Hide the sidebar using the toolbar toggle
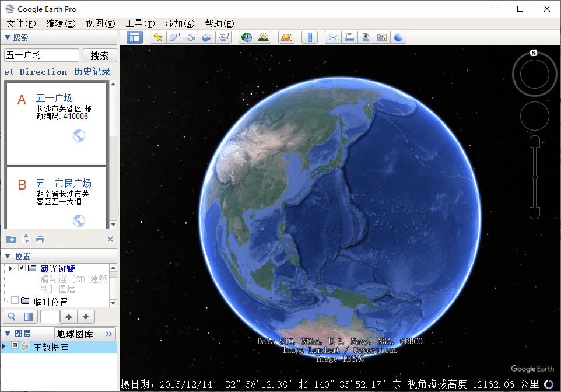Screen dimensions: 561x392 pyautogui.click(x=135, y=37)
